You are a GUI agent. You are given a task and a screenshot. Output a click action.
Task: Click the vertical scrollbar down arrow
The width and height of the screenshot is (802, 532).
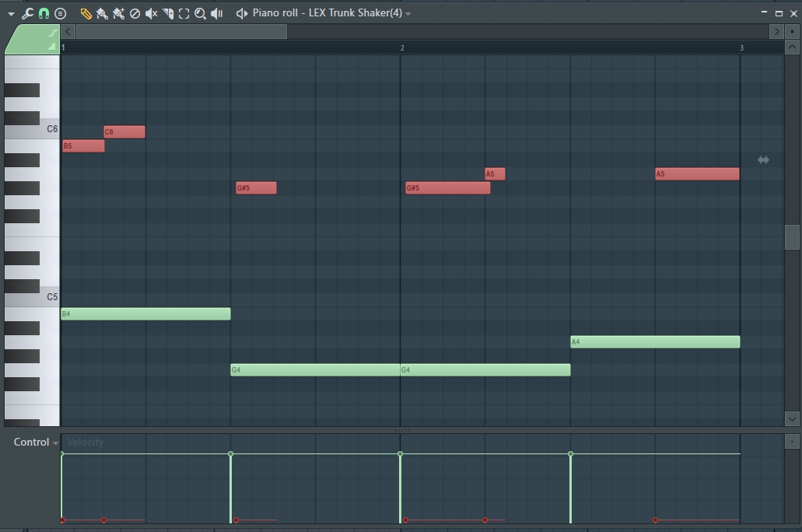pos(792,419)
